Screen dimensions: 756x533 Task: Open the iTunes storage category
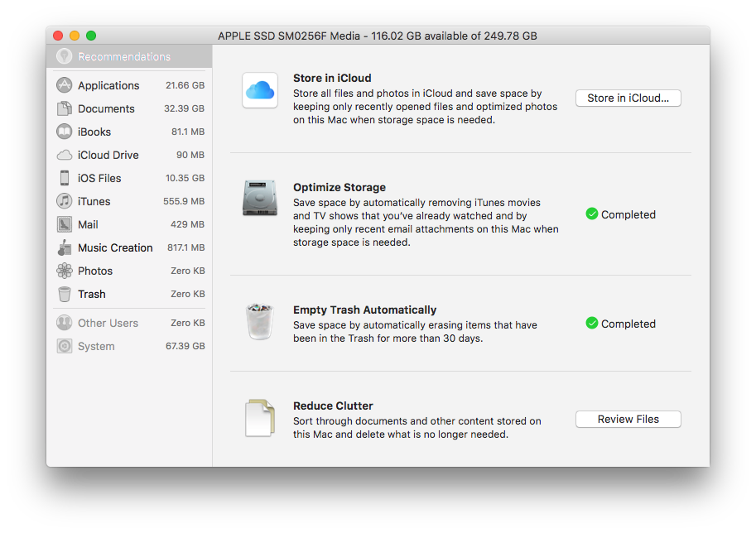pyautogui.click(x=94, y=201)
